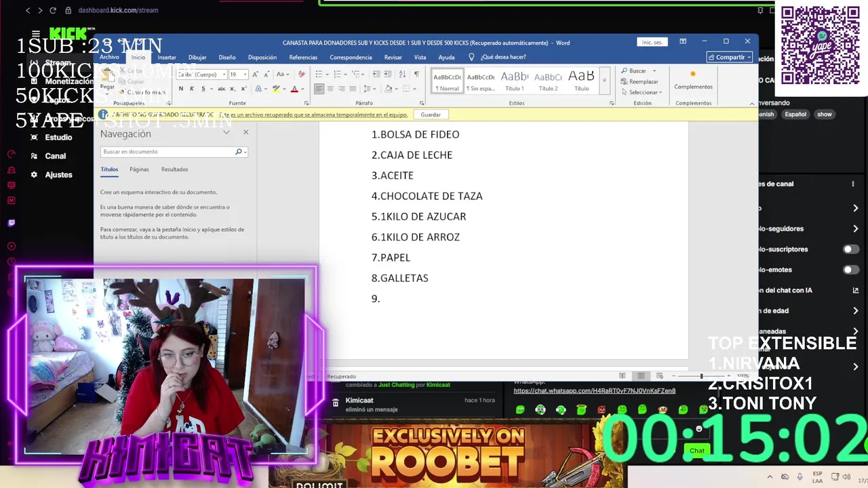Screen dimensions: 868x488
Task: Open the Dibujar ribbon tab
Action: [x=197, y=58]
